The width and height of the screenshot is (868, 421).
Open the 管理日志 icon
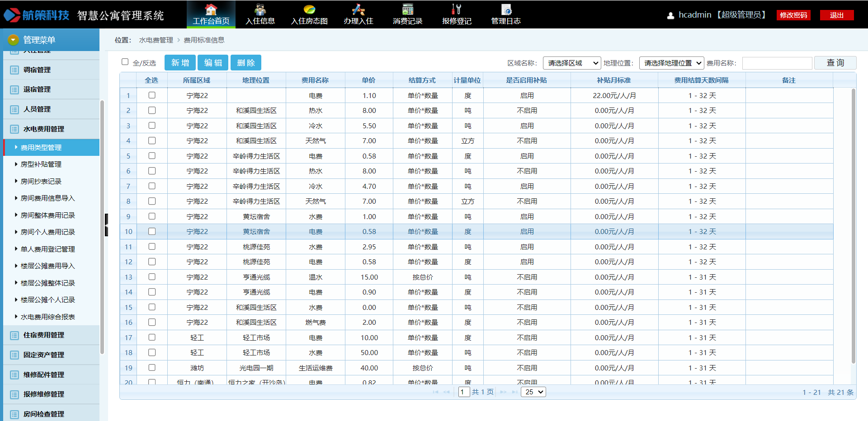pos(506,9)
